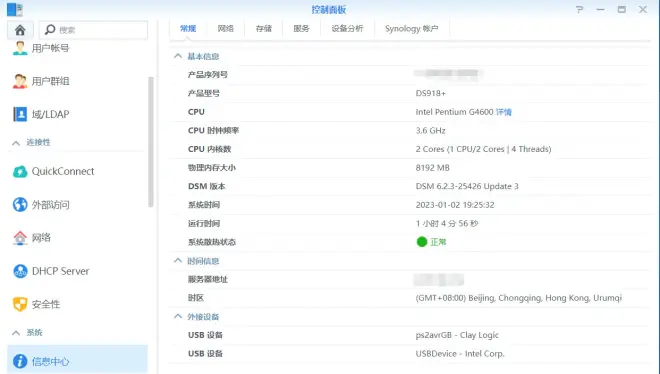
Task: Click the 信息中心 info icon
Action: (x=20, y=361)
